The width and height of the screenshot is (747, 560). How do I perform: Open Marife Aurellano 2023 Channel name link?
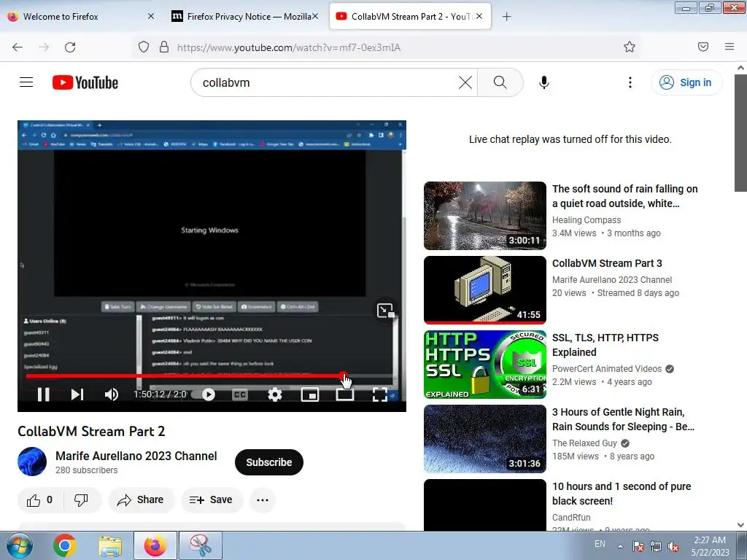click(x=136, y=456)
